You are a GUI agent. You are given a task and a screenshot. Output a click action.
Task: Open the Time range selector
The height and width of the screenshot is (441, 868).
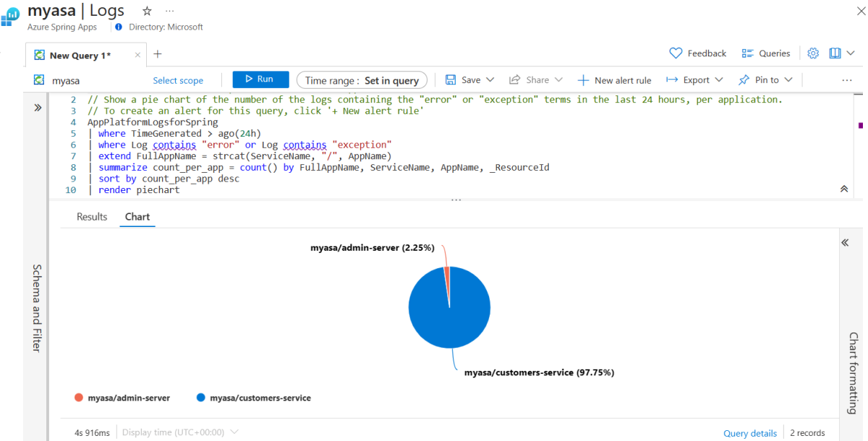pyautogui.click(x=362, y=80)
